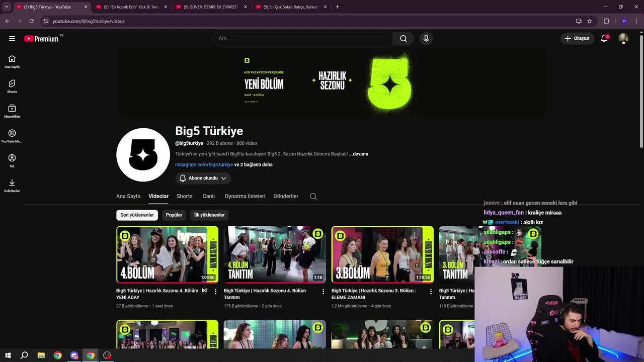The image size is (644, 362).
Task: Go back in browser
Action: tap(8, 21)
